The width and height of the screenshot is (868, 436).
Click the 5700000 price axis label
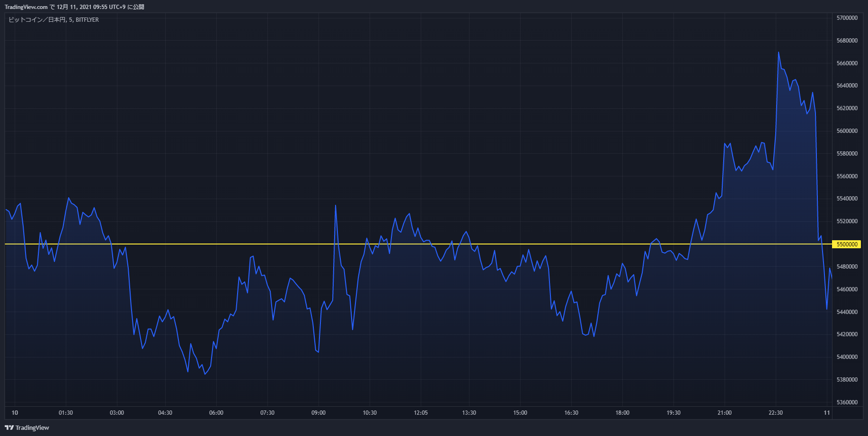pos(847,18)
